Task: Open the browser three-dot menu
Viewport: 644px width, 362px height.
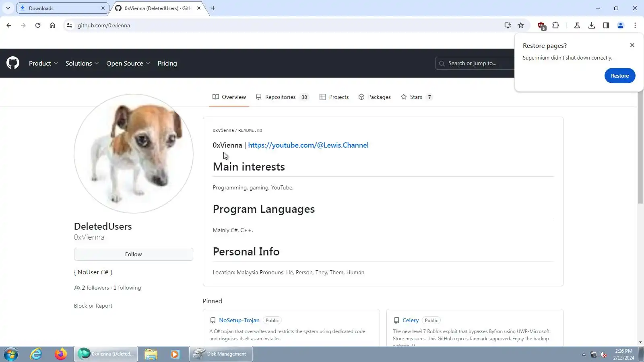Action: click(635, 25)
